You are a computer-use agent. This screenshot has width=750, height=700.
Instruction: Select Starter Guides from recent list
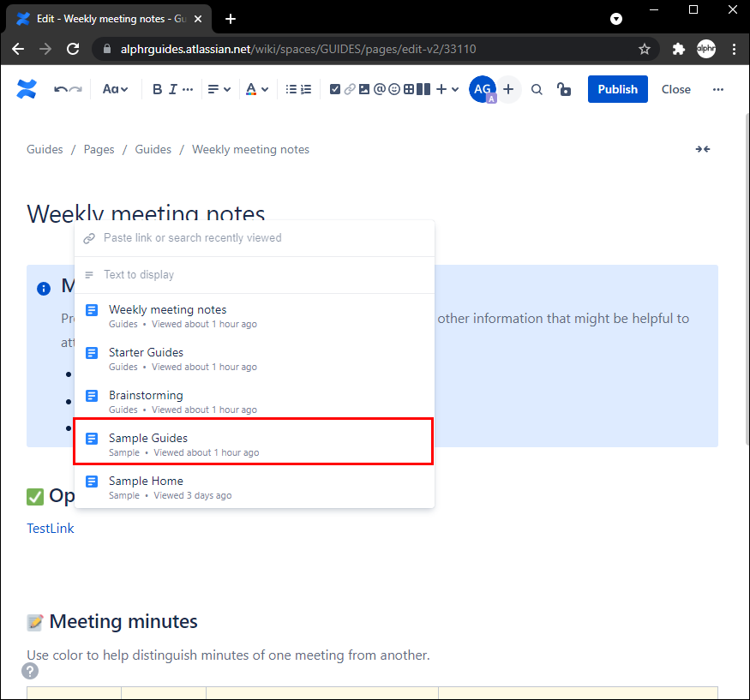click(255, 359)
